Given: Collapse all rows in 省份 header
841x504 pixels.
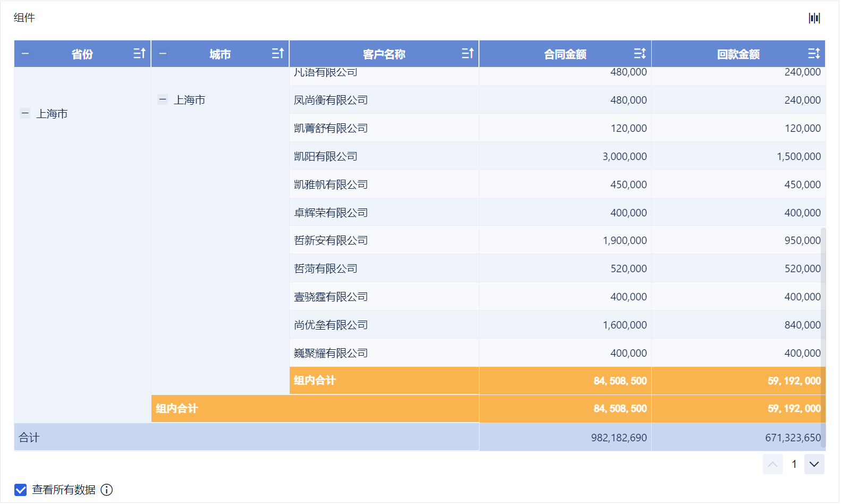Looking at the screenshot, I should (x=25, y=54).
